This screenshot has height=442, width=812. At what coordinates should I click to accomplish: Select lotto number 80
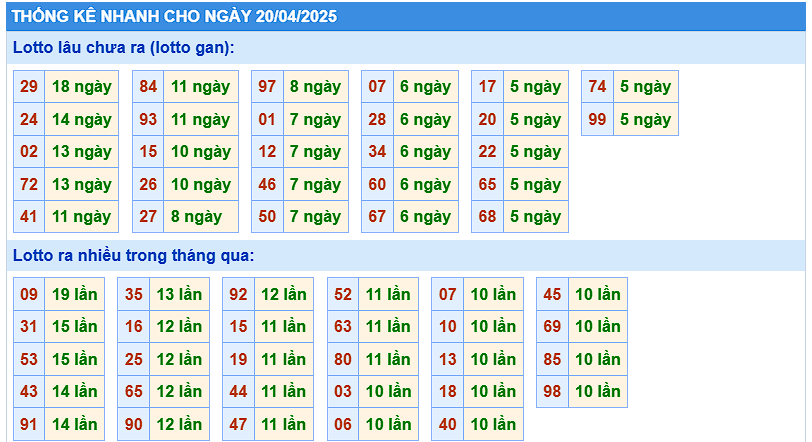pyautogui.click(x=343, y=359)
